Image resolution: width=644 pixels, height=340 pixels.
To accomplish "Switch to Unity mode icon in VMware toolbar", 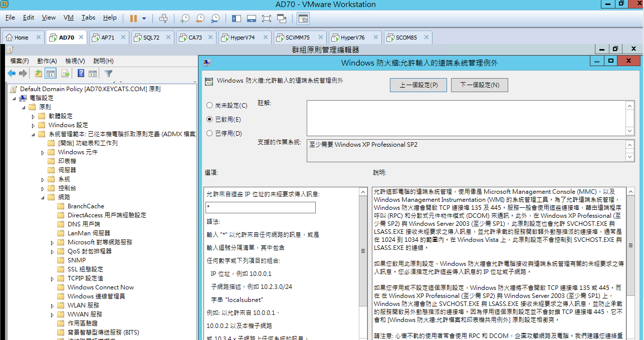I will point(282,19).
